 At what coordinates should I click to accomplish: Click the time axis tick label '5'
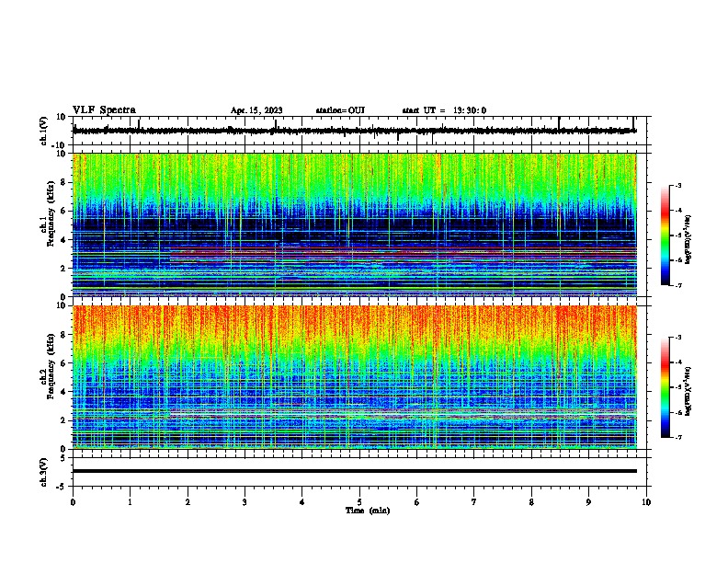coord(359,502)
